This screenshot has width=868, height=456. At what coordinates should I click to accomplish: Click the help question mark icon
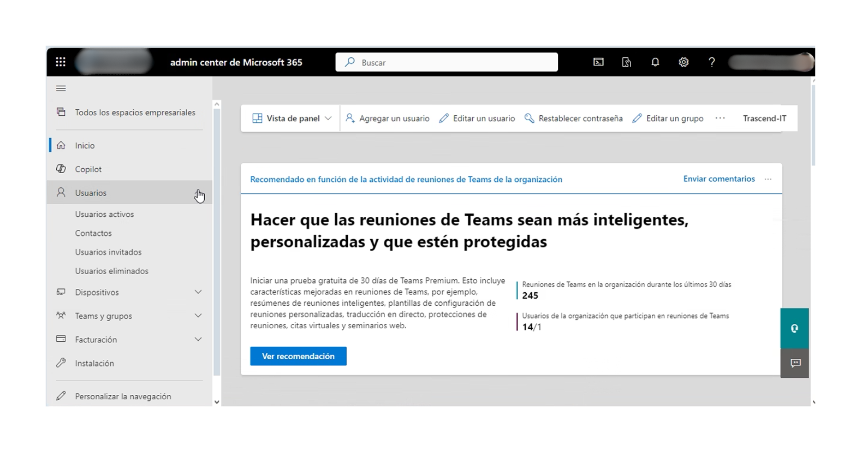point(711,62)
